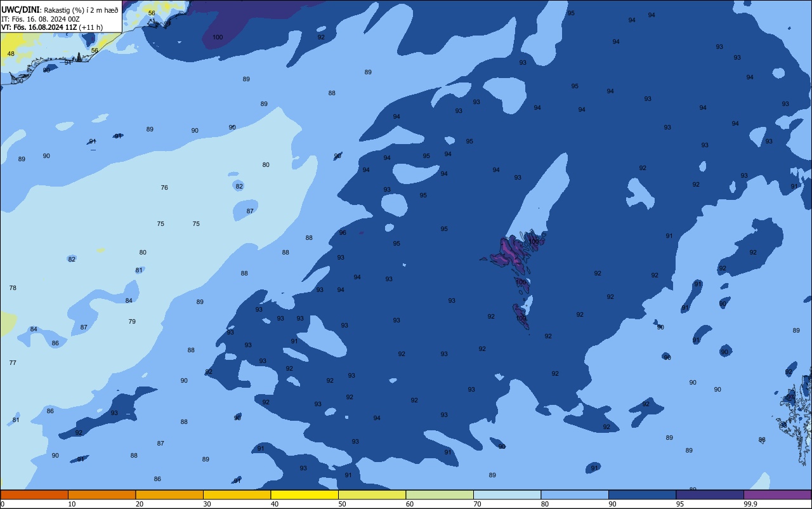Click the '99.9' legend tick label

click(750, 504)
